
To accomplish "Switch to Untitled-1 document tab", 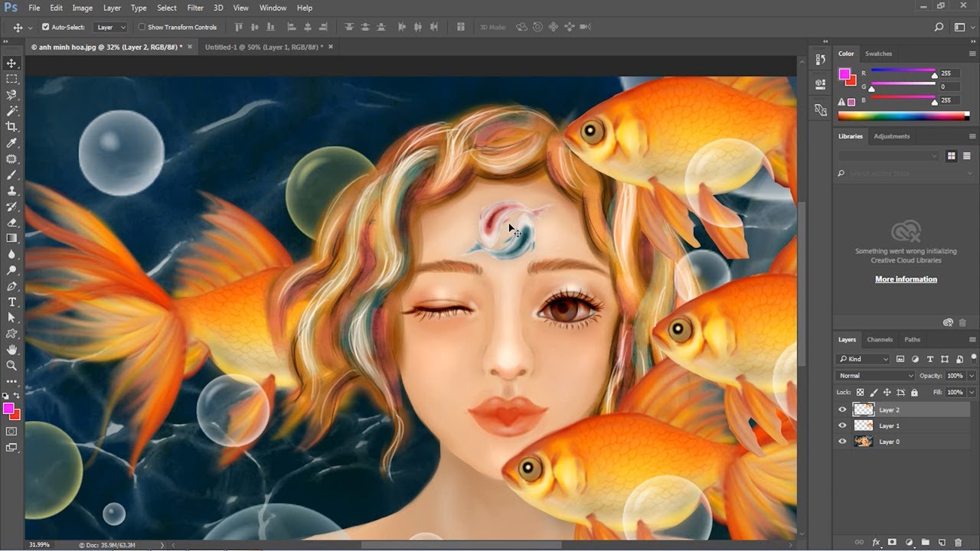I will click(263, 47).
